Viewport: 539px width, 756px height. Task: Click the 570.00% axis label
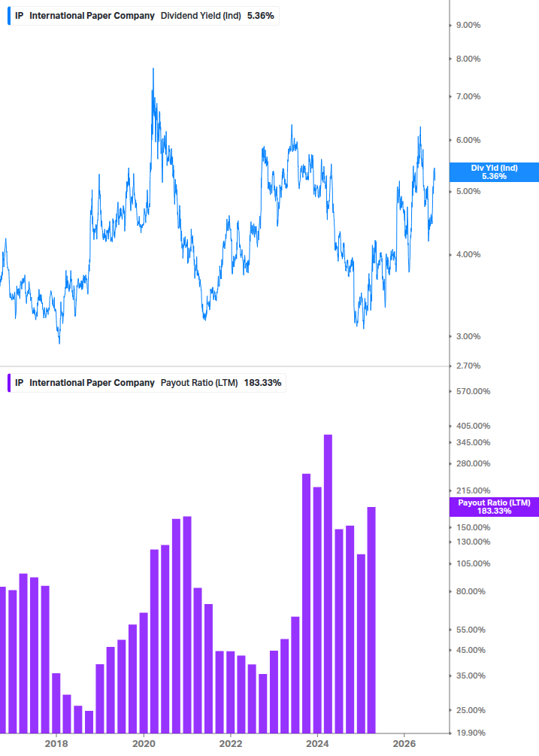(473, 391)
